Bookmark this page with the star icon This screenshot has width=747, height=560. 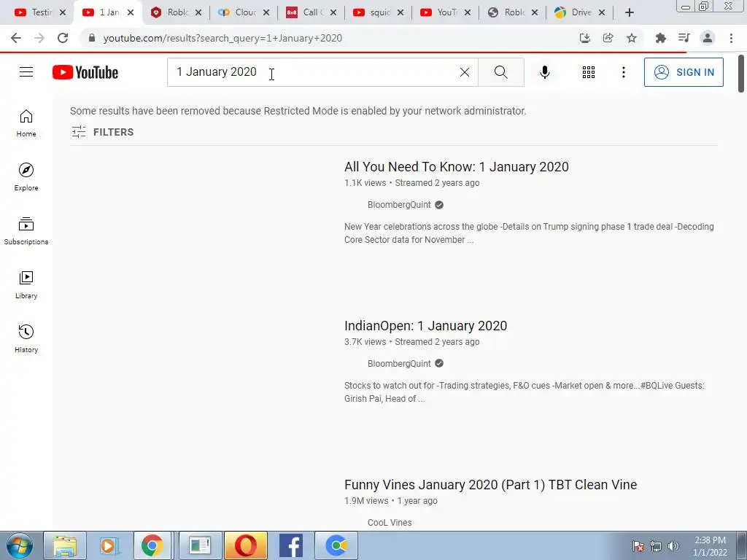point(631,38)
